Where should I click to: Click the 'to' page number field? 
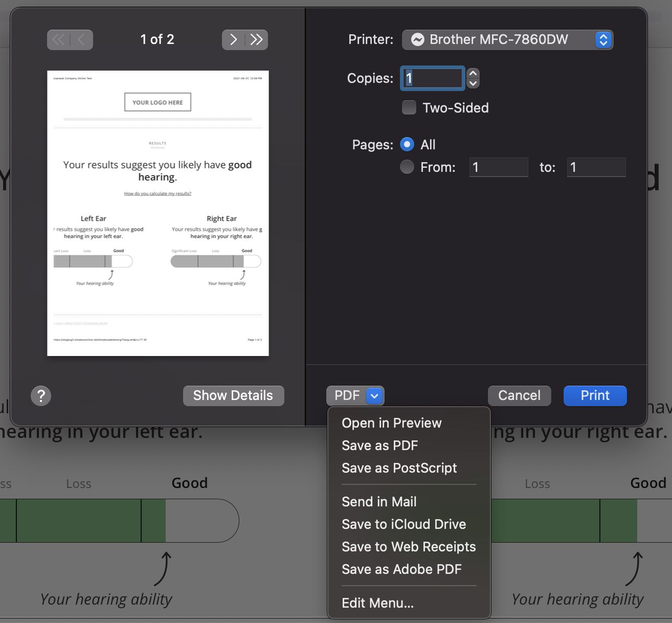click(596, 167)
